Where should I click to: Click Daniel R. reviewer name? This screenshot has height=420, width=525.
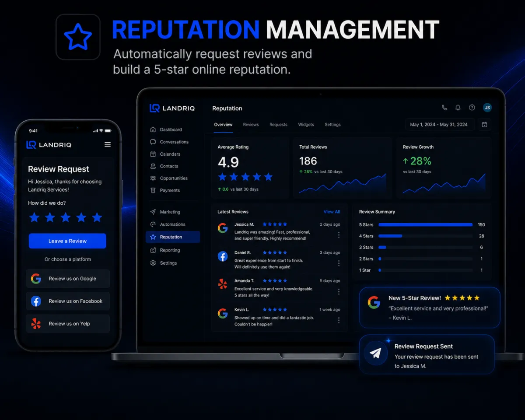click(242, 252)
